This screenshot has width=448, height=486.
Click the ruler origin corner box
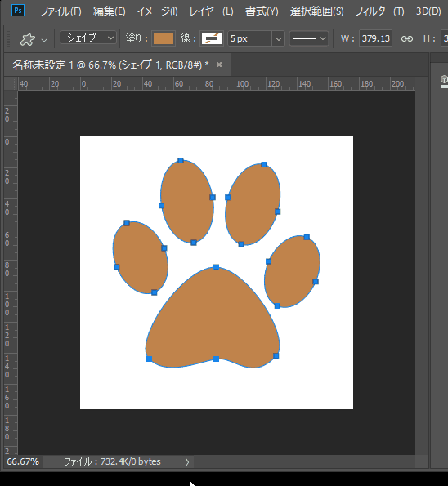point(11,83)
